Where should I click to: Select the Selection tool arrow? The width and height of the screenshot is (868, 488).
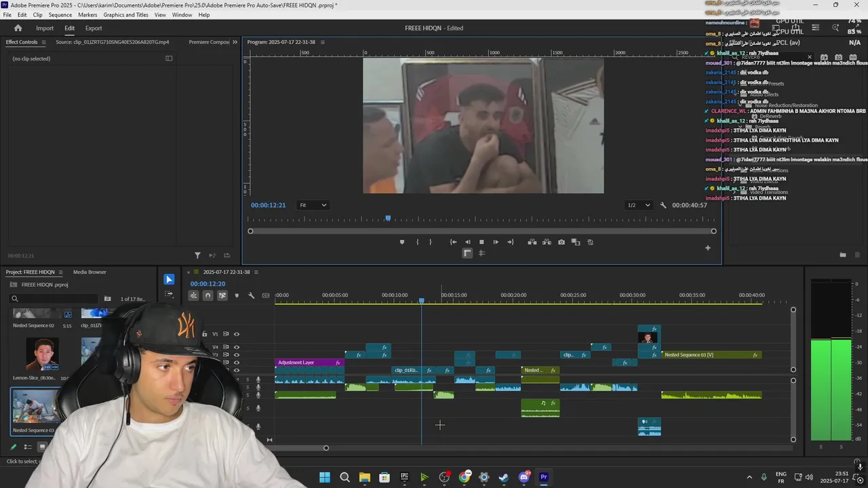169,279
